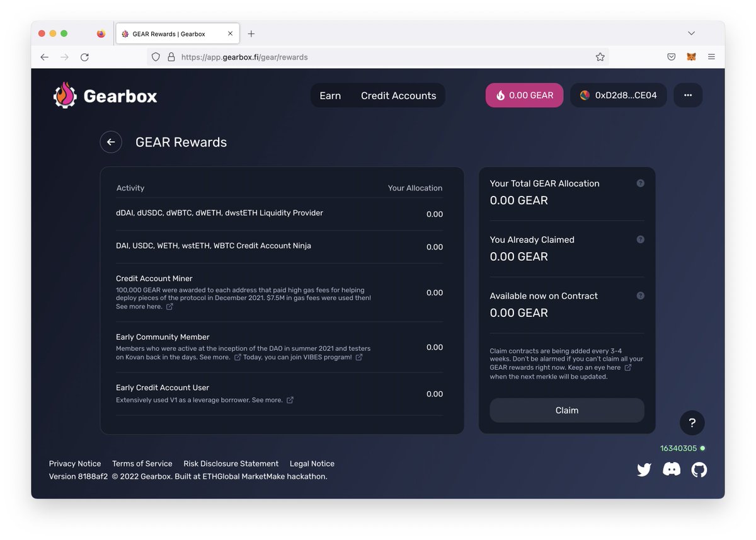Go back with the GEAR Rewards arrow button
The height and width of the screenshot is (540, 756).
pos(111,142)
